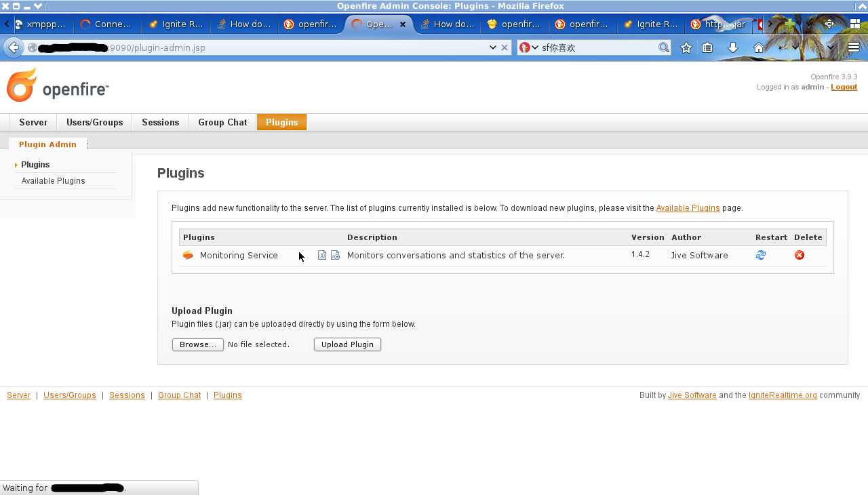
Task: Open the Group Chat tab
Action: (x=222, y=122)
